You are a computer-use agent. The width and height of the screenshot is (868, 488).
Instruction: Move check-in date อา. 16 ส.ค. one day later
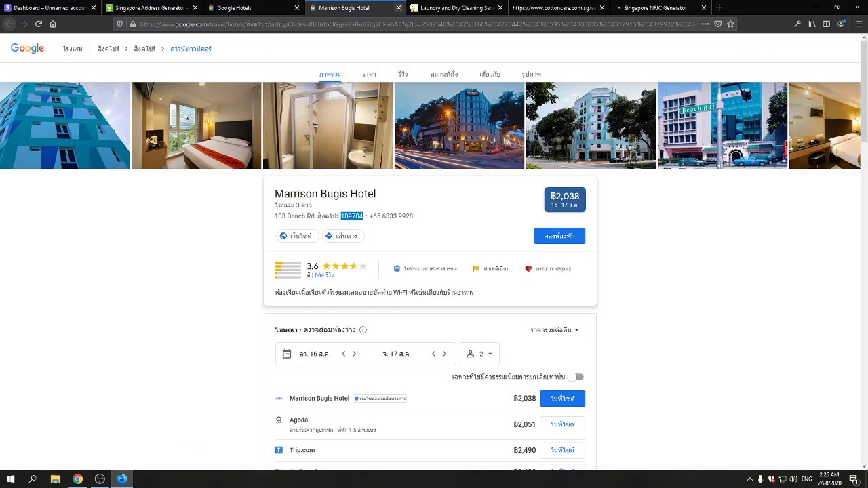[x=354, y=354]
